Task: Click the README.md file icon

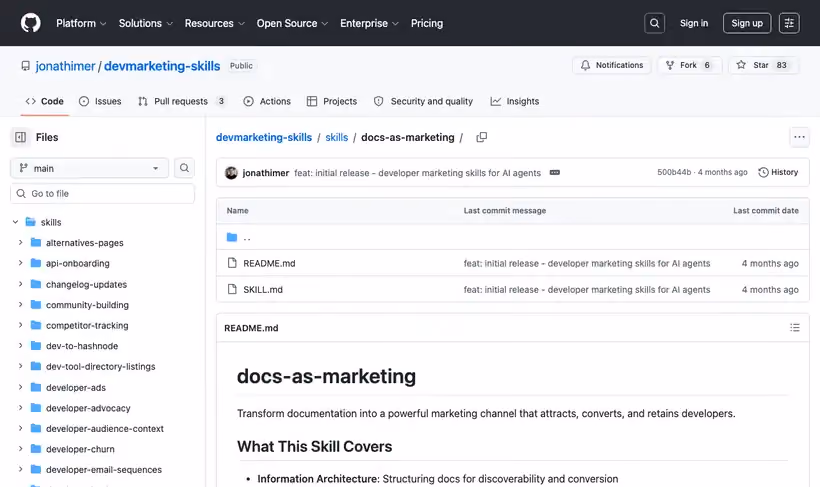Action: coord(232,263)
